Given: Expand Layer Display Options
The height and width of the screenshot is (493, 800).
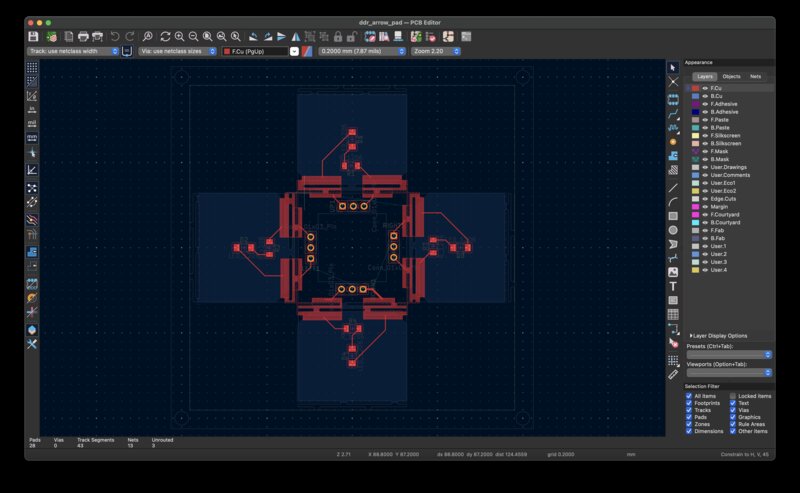Looking at the screenshot, I should (718, 336).
